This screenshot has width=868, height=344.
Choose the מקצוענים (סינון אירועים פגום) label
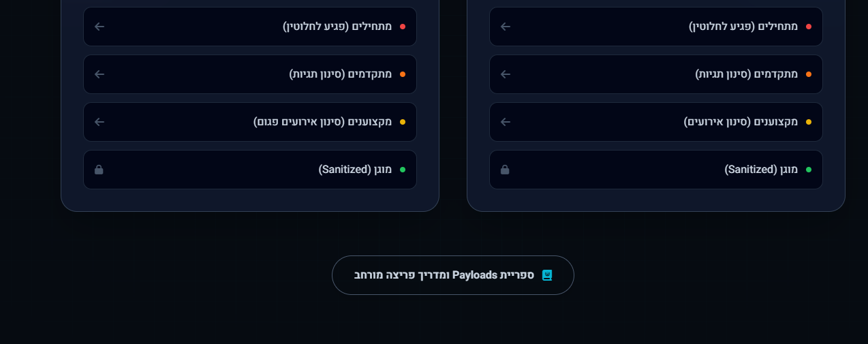click(322, 122)
